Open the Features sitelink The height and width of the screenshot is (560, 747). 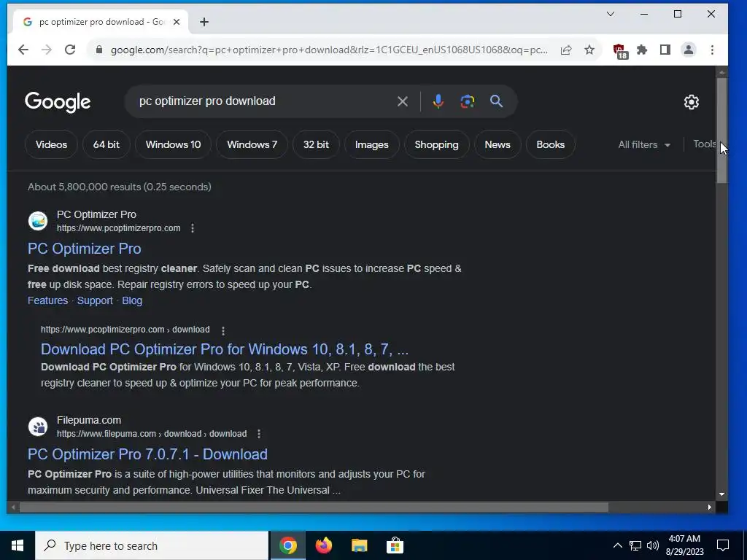[47, 300]
